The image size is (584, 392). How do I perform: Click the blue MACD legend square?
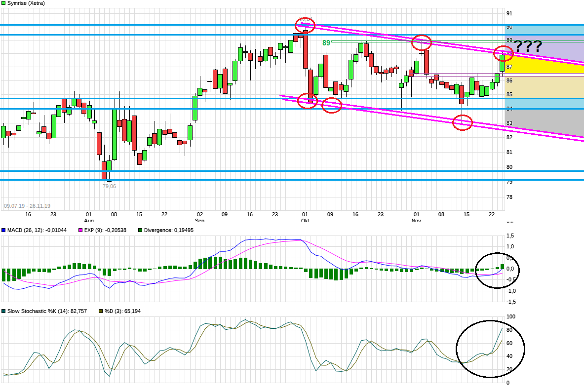(3, 231)
